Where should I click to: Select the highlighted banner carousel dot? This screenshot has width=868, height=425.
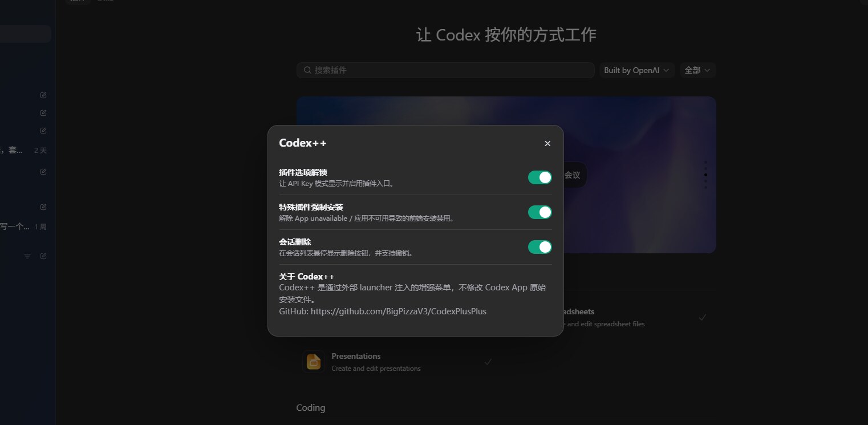(x=705, y=175)
